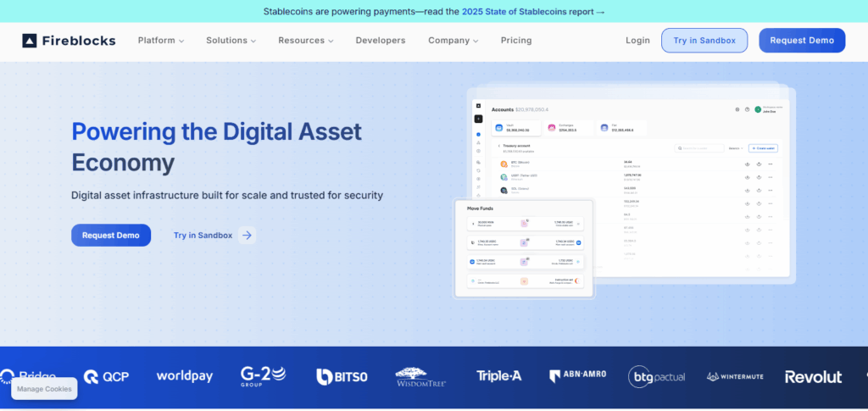Click back chevron beside Treasury account

[x=498, y=146]
